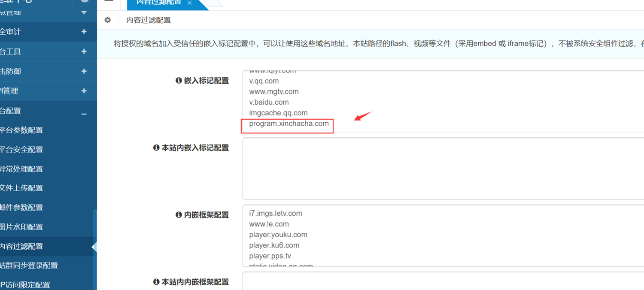Screen dimensions: 644x290
Task: Open 平台安全配置 in the sidebar
Action: tap(21, 150)
